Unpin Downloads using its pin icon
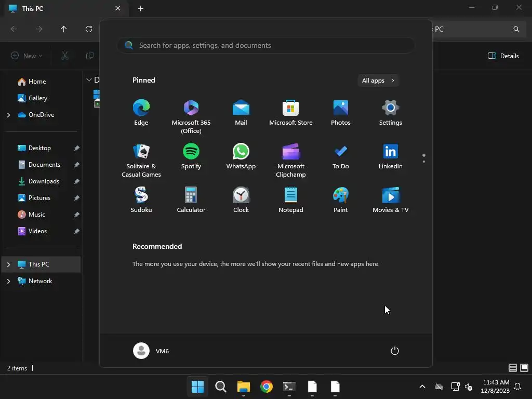The height and width of the screenshot is (399, 532). pyautogui.click(x=77, y=181)
